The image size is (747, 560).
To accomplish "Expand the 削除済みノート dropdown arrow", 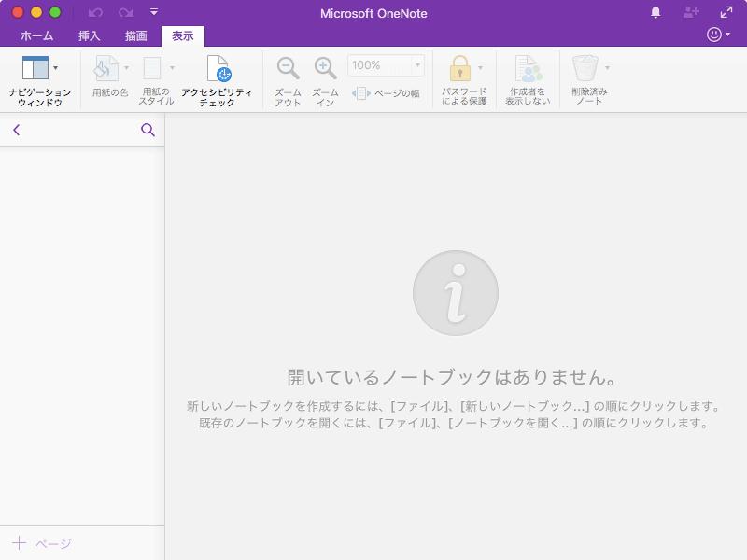I will coord(608,68).
